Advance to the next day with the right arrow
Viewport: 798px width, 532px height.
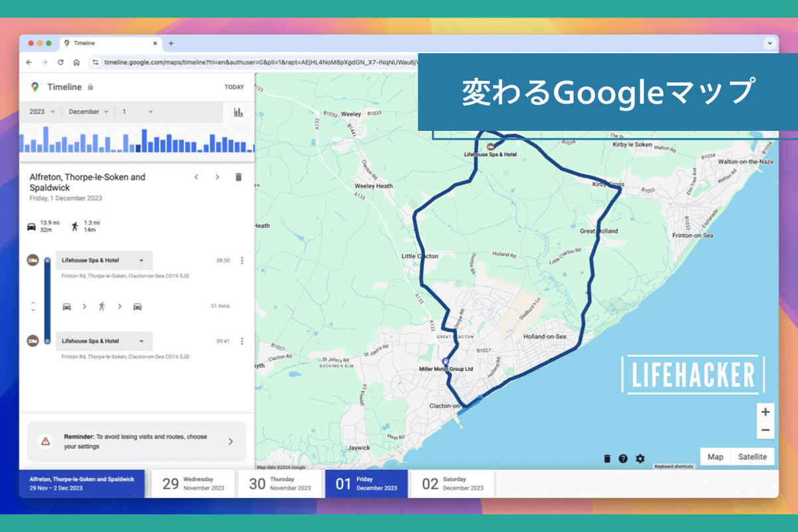point(217,177)
